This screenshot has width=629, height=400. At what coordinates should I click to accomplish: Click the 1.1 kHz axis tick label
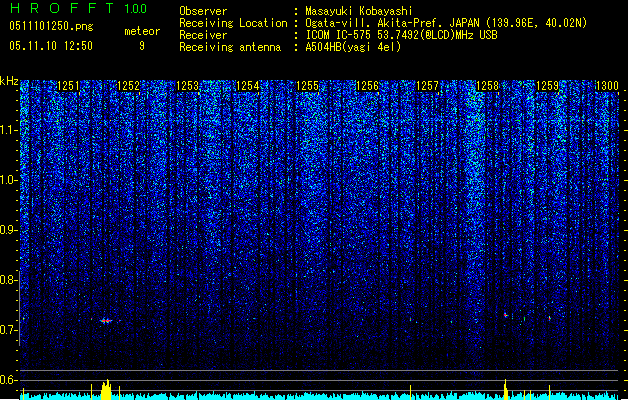point(8,130)
